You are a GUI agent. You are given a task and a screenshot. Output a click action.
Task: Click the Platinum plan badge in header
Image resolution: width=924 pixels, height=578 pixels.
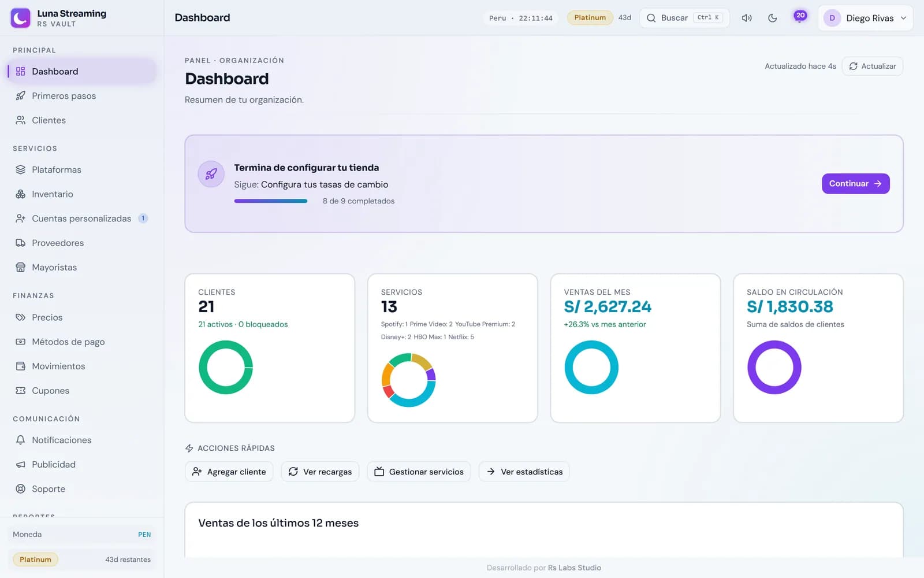click(590, 17)
